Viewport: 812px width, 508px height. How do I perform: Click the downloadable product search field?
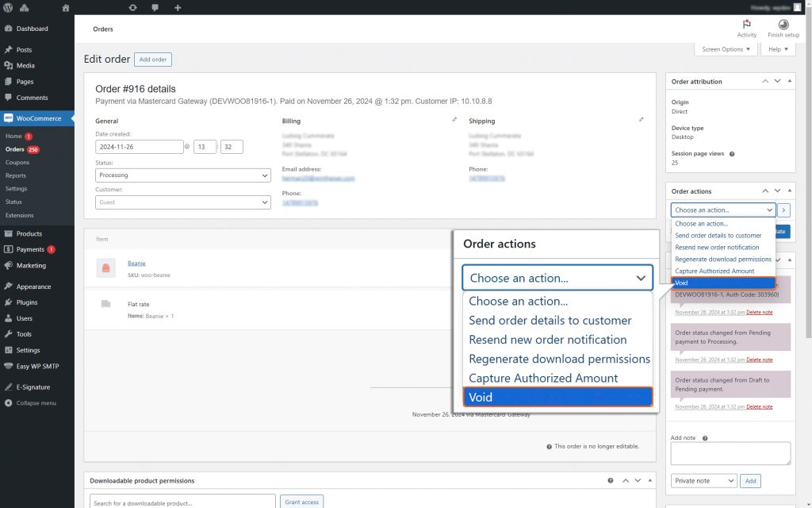coord(183,502)
